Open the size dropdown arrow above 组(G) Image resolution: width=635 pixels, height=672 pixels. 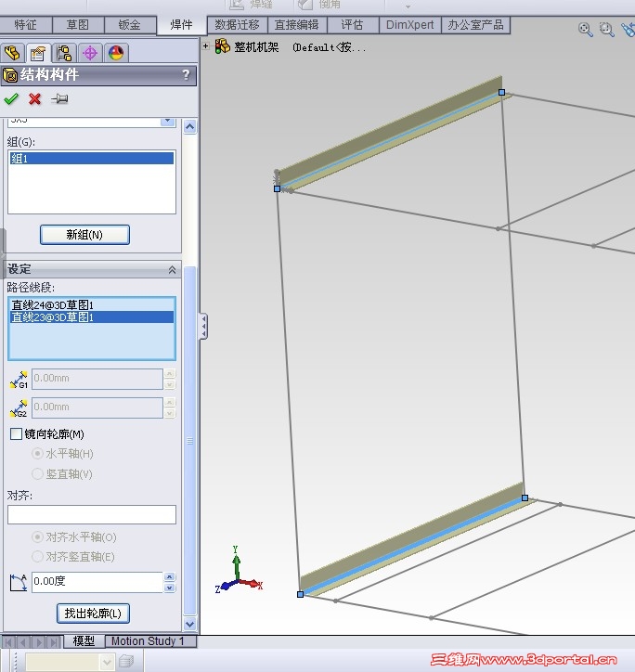click(168, 122)
